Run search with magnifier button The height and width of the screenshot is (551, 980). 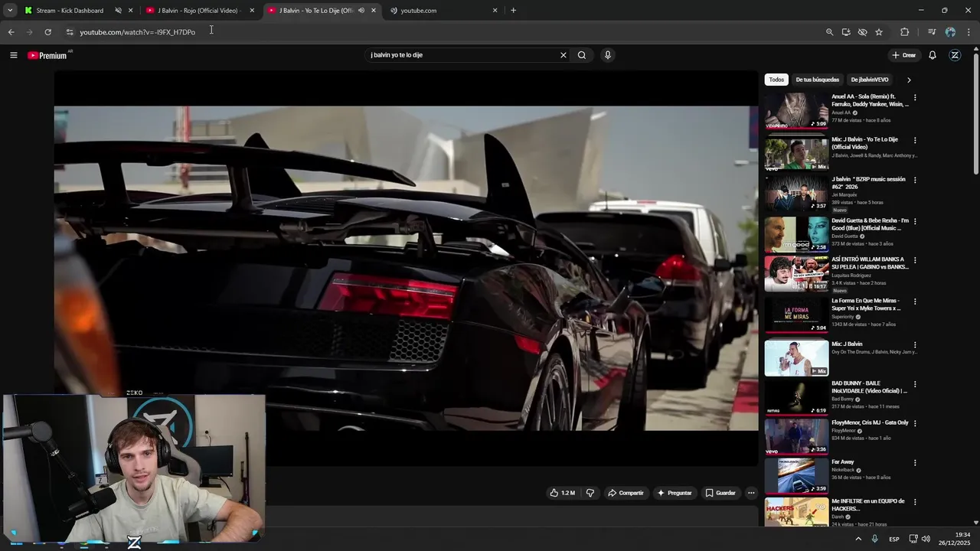(582, 55)
